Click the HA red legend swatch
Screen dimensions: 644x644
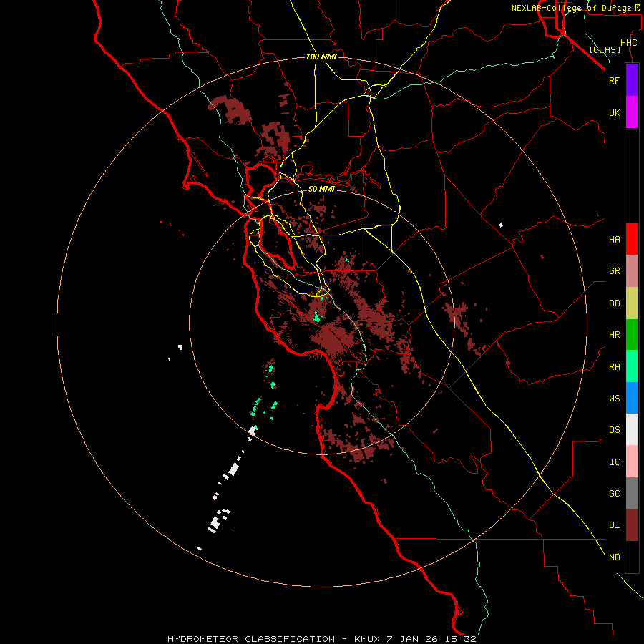[x=632, y=239]
